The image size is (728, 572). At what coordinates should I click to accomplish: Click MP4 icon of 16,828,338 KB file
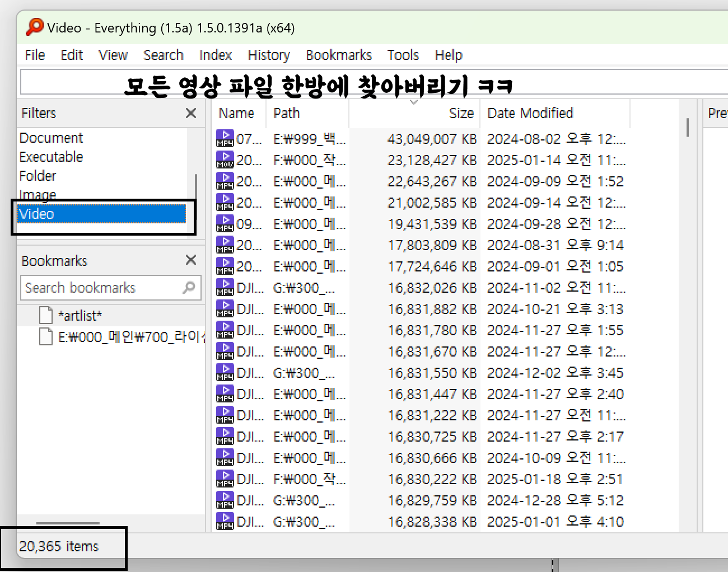[x=225, y=521]
